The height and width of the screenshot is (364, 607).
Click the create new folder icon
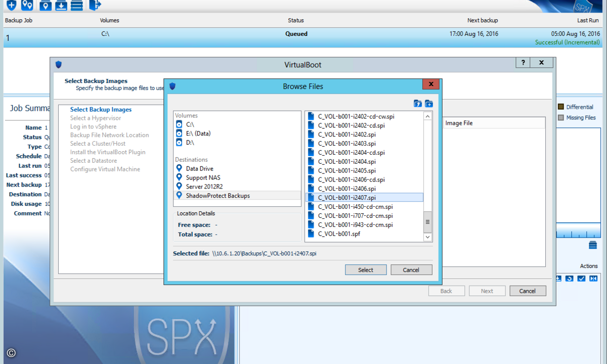tap(429, 104)
